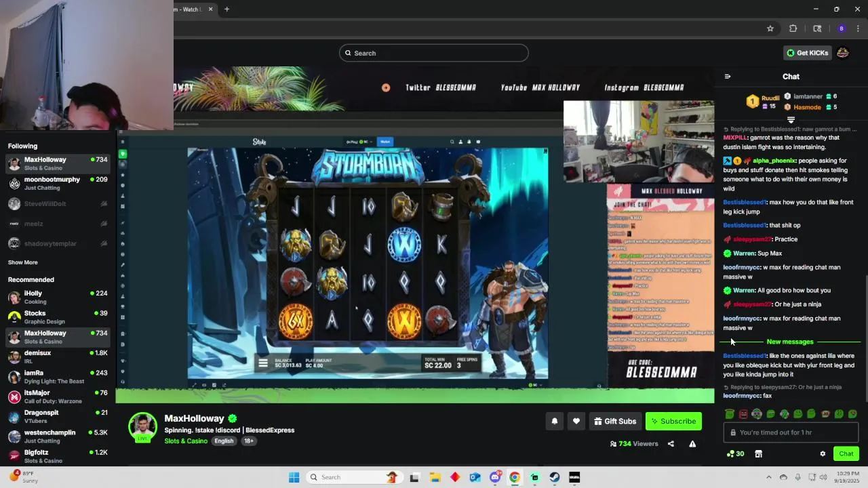The width and height of the screenshot is (868, 488).
Task: Click the 18+ tag
Action: (x=249, y=441)
